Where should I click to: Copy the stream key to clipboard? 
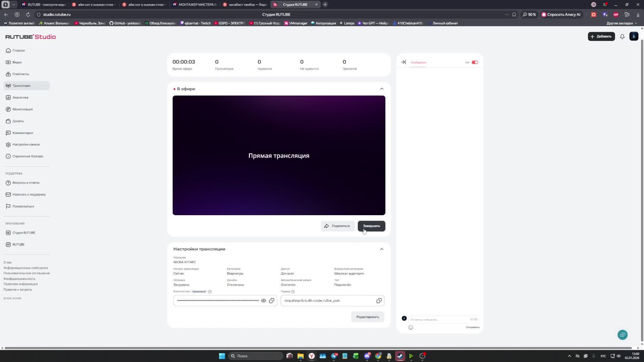[x=272, y=301]
